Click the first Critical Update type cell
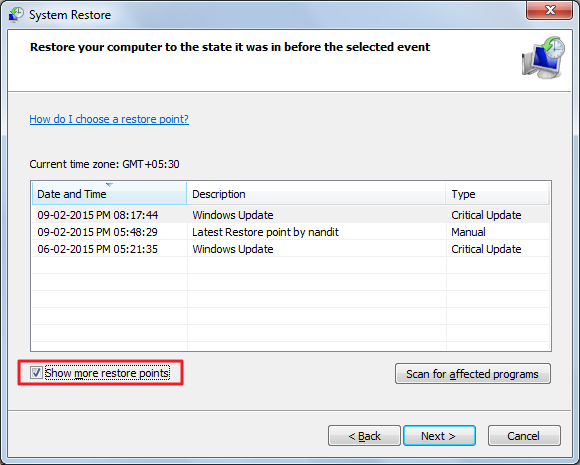Image resolution: width=580 pixels, height=465 pixels. [x=486, y=215]
